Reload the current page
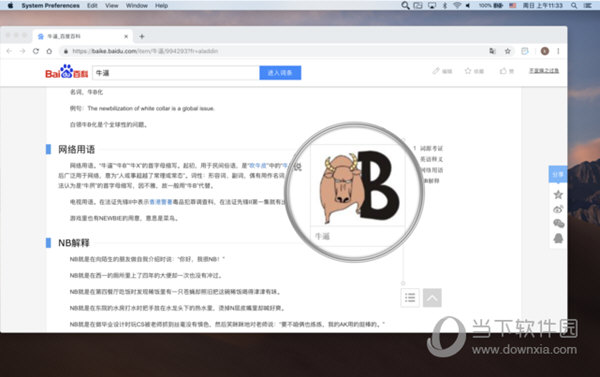The image size is (600, 377). (x=36, y=51)
